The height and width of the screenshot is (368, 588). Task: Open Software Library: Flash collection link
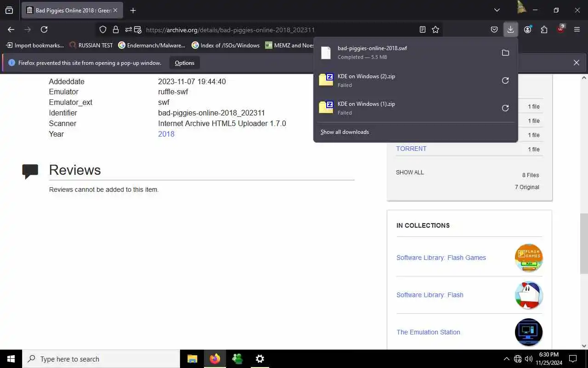(x=430, y=295)
